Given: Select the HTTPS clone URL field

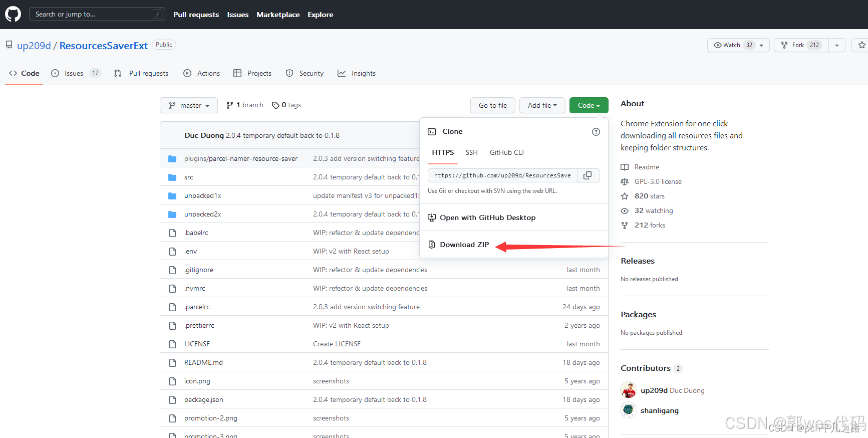Looking at the screenshot, I should coord(502,175).
